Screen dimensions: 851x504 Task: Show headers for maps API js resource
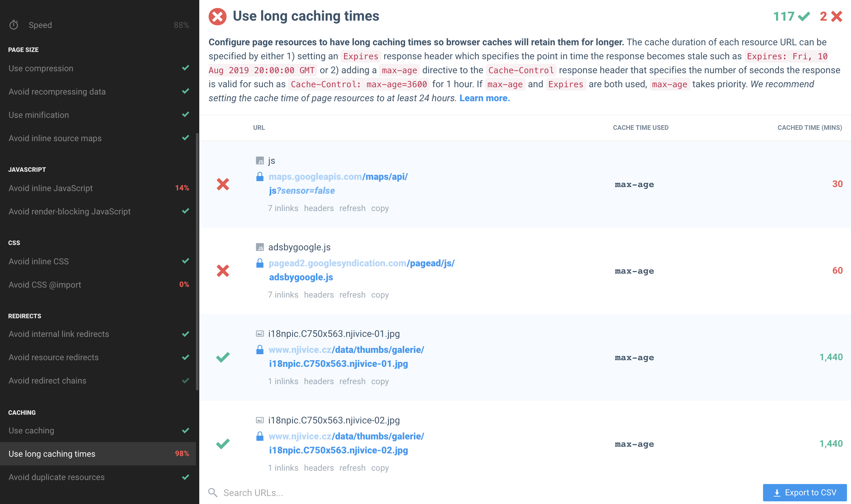[319, 208]
